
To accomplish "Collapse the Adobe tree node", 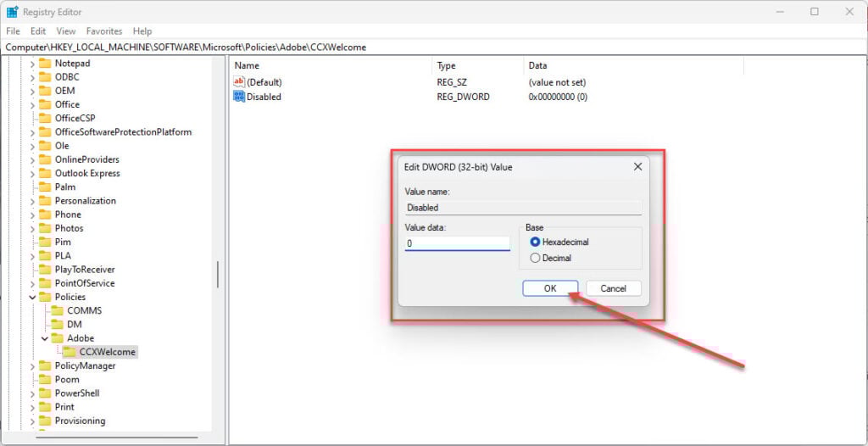I will point(45,338).
